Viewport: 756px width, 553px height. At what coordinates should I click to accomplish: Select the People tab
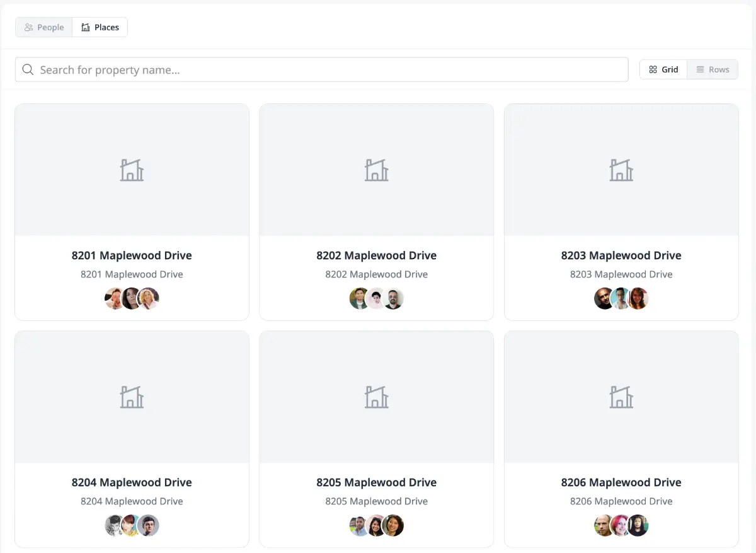[43, 27]
